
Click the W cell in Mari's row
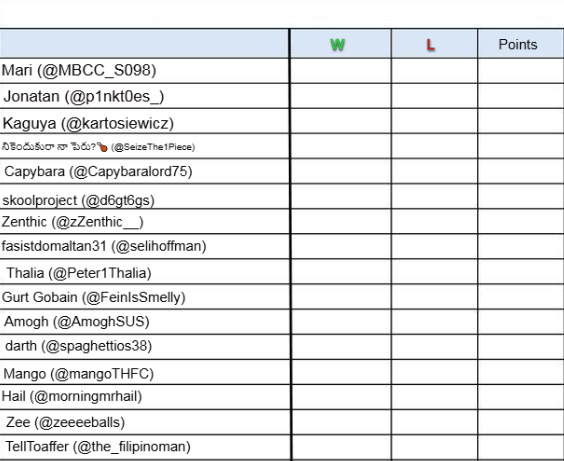[x=341, y=71]
